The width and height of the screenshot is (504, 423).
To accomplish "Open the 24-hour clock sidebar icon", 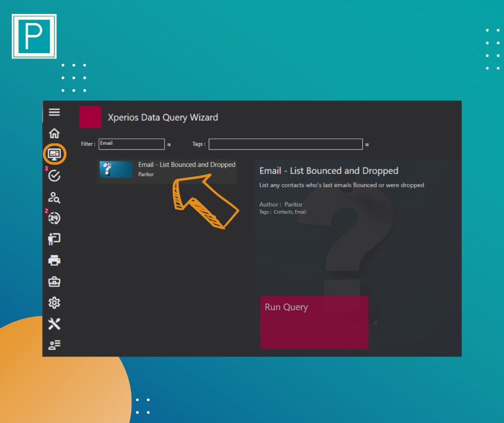I will point(54,218).
